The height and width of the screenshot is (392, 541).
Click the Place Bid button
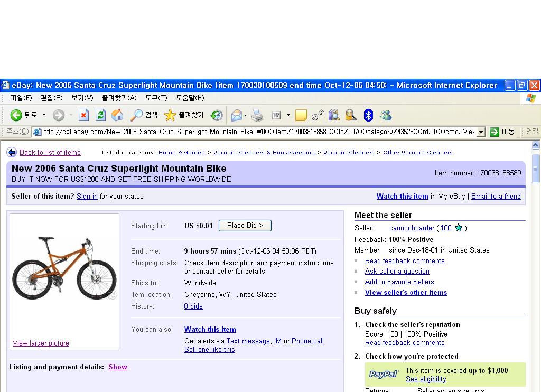point(245,226)
